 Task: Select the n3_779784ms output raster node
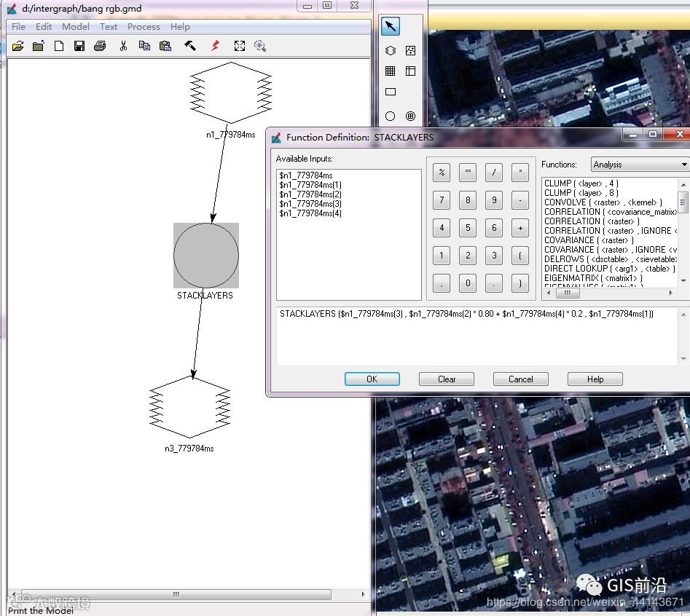[x=189, y=407]
